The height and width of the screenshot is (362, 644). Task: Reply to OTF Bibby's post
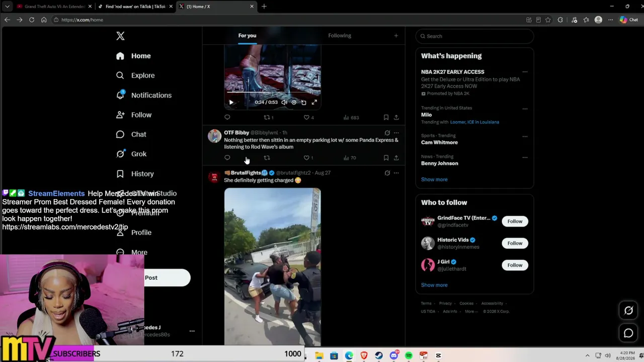227,157
